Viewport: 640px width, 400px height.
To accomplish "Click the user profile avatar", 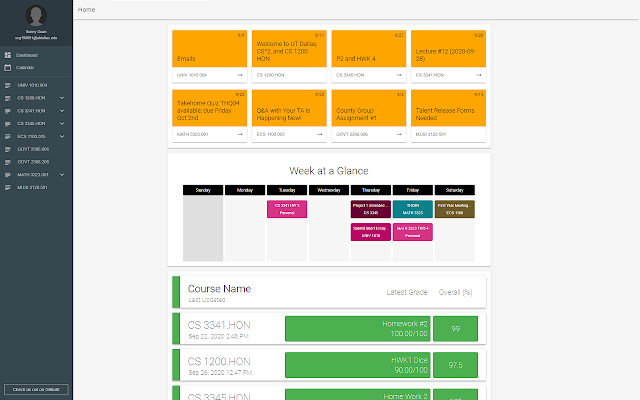I will (36, 16).
